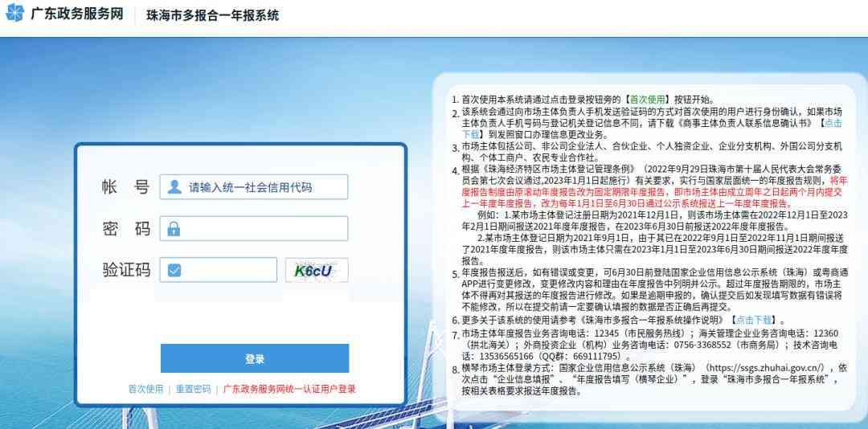Click the checkmark icon in captcha field
Image resolution: width=868 pixels, height=429 pixels.
pyautogui.click(x=174, y=270)
